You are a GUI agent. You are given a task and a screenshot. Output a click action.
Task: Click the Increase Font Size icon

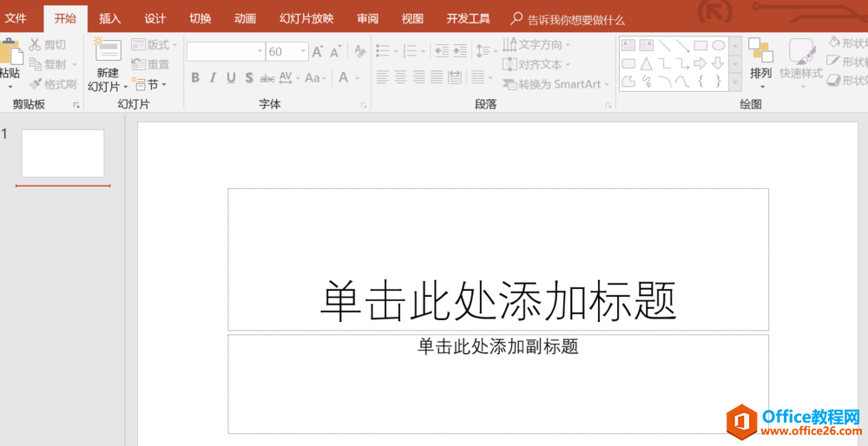coord(318,52)
